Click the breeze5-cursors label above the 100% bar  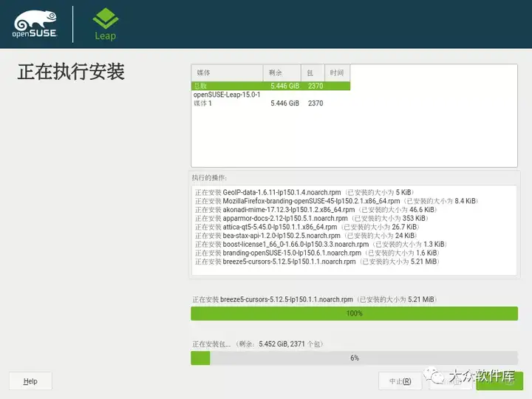coord(315,299)
